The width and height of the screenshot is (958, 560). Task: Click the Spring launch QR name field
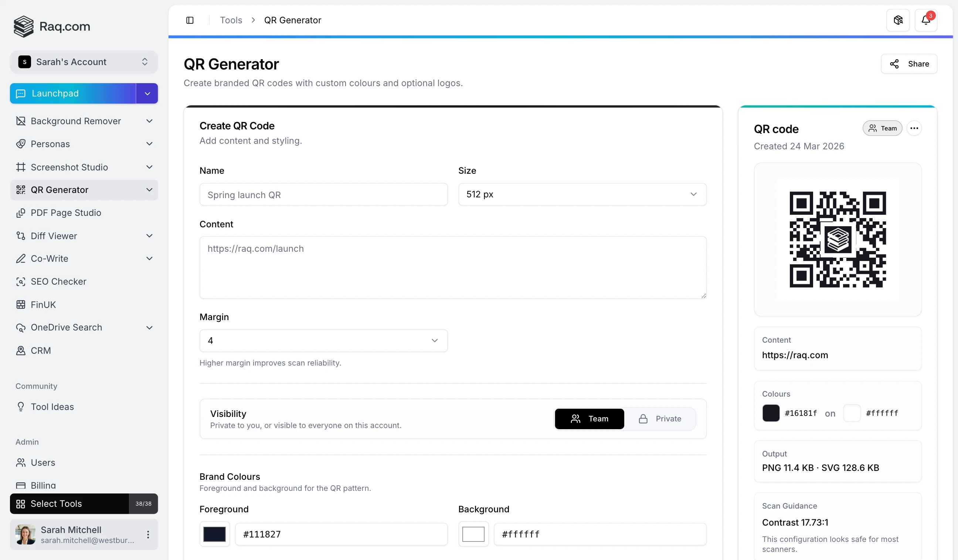(323, 194)
